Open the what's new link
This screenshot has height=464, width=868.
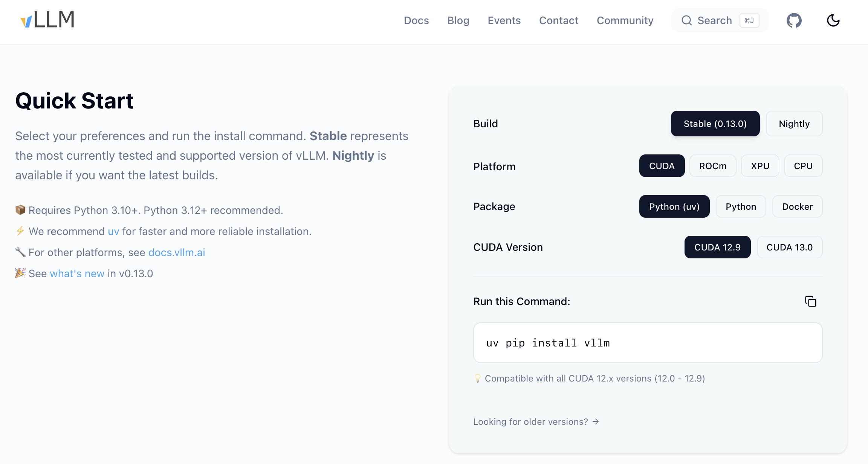point(77,273)
